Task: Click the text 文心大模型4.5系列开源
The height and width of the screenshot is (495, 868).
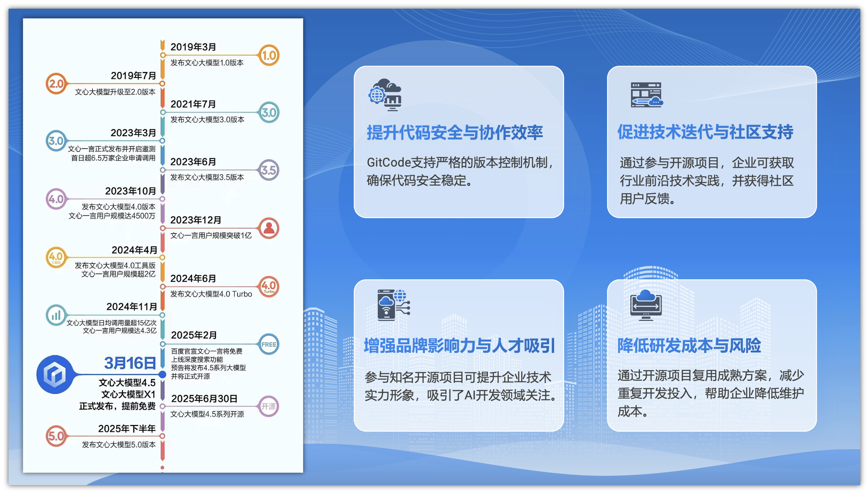Action: 207,414
